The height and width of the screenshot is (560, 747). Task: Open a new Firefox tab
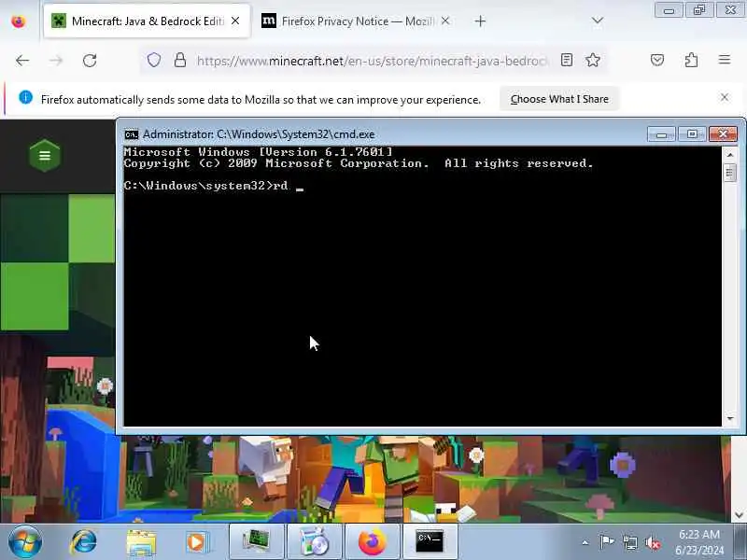pos(480,21)
